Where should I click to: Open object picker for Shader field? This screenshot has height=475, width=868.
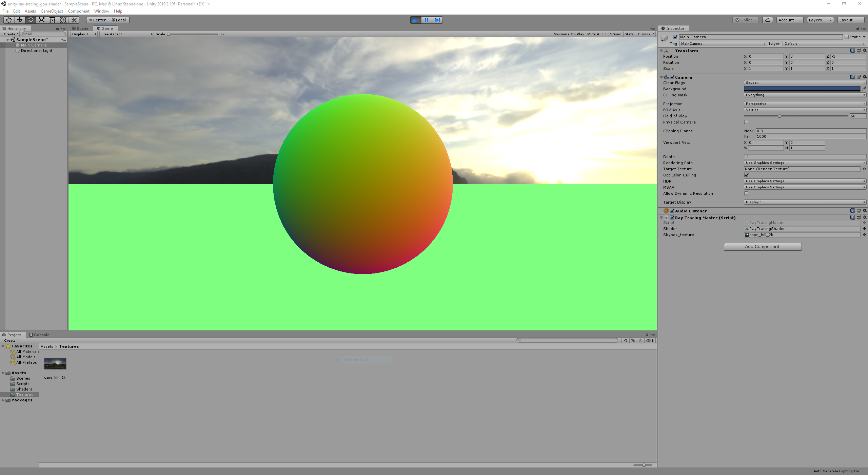click(864, 229)
